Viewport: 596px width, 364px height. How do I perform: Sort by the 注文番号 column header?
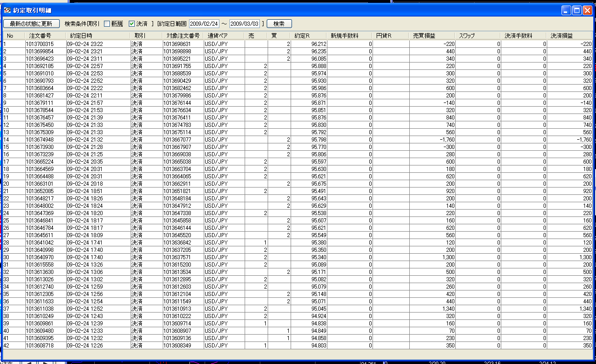coord(46,35)
